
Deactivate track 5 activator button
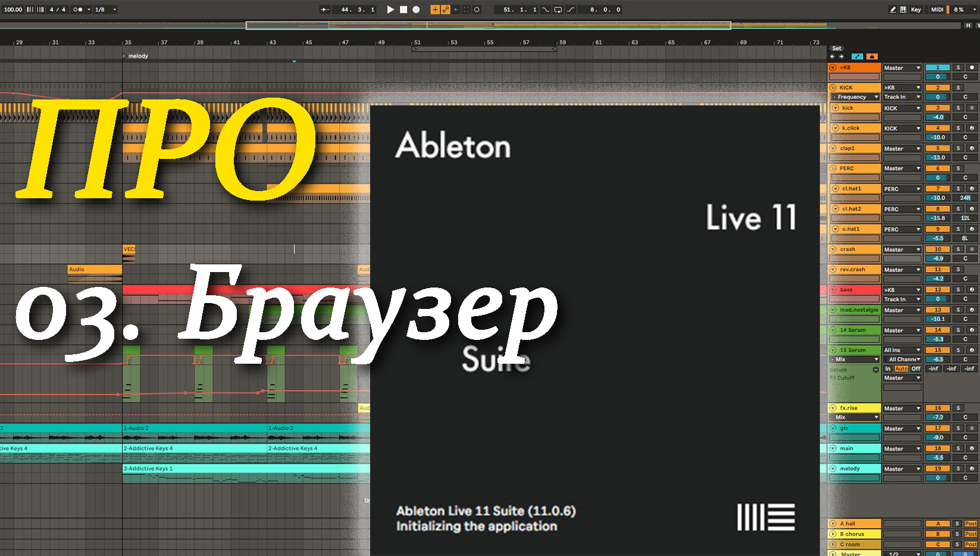(938, 148)
